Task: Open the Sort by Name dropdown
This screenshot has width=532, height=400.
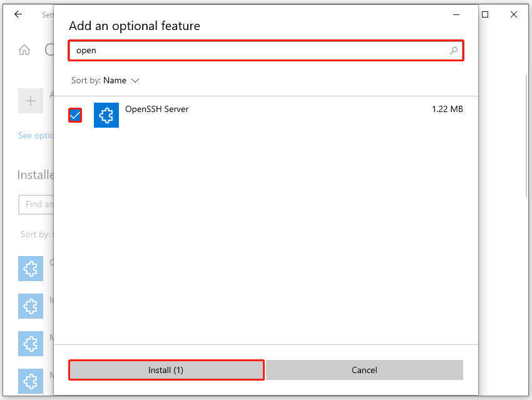Action: 105,80
